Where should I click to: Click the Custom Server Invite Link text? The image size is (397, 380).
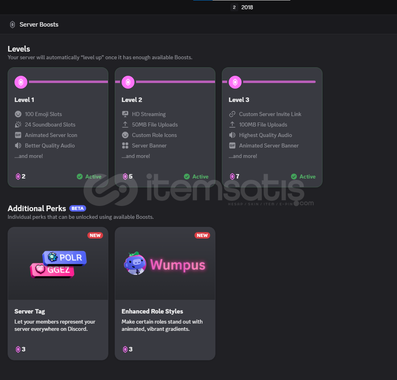270,114
